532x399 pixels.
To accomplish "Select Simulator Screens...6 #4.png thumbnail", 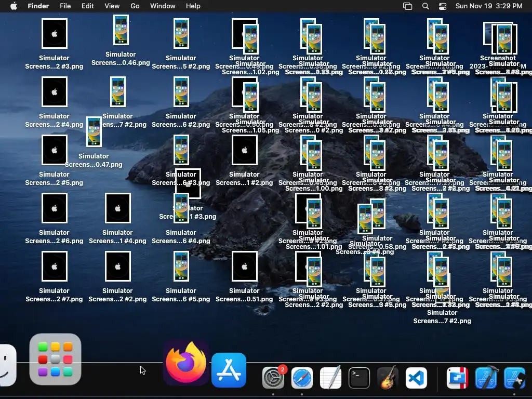I will pos(181,208).
